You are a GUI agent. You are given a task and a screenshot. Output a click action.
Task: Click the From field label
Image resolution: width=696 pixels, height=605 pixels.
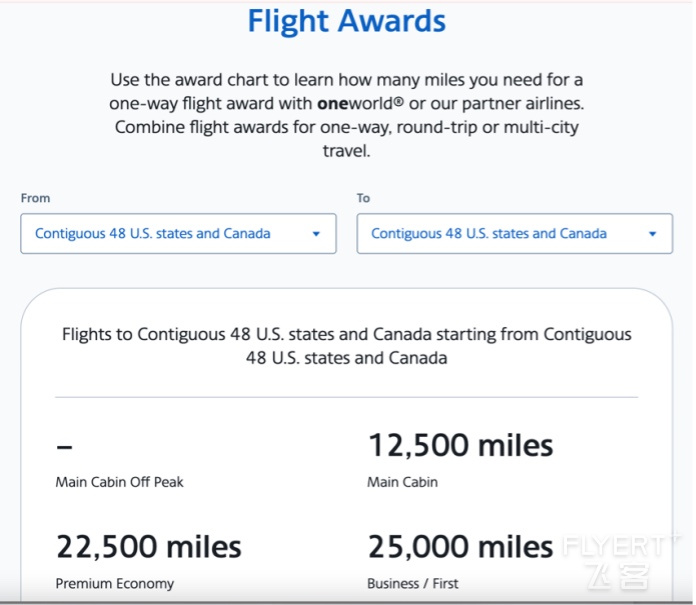[36, 198]
